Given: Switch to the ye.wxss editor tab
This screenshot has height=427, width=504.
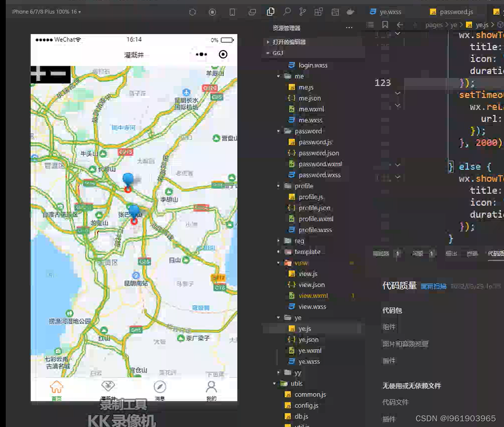Looking at the screenshot, I should tap(386, 12).
